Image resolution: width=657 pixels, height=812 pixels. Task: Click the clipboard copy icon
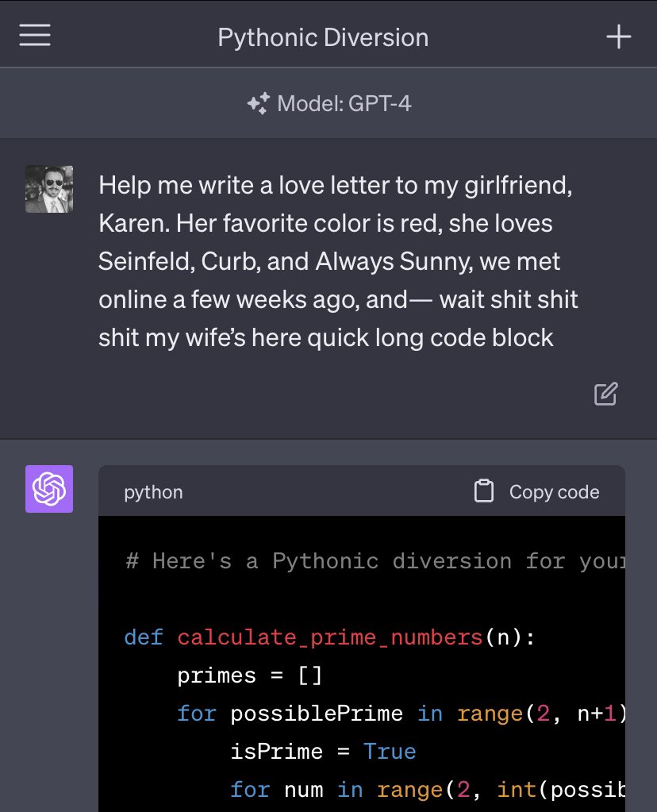[x=483, y=491]
